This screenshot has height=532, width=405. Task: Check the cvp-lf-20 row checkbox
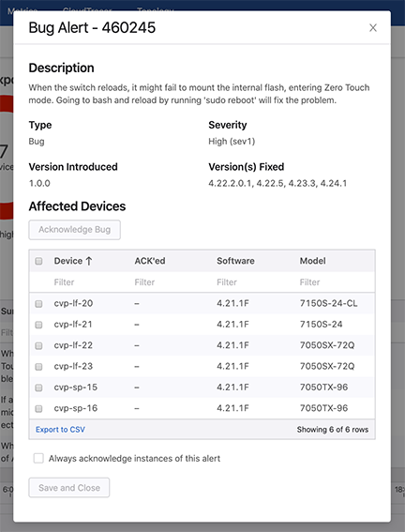[x=38, y=304]
